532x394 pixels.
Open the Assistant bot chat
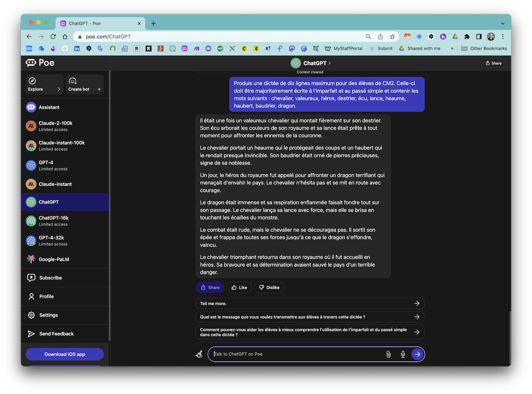pyautogui.click(x=65, y=107)
